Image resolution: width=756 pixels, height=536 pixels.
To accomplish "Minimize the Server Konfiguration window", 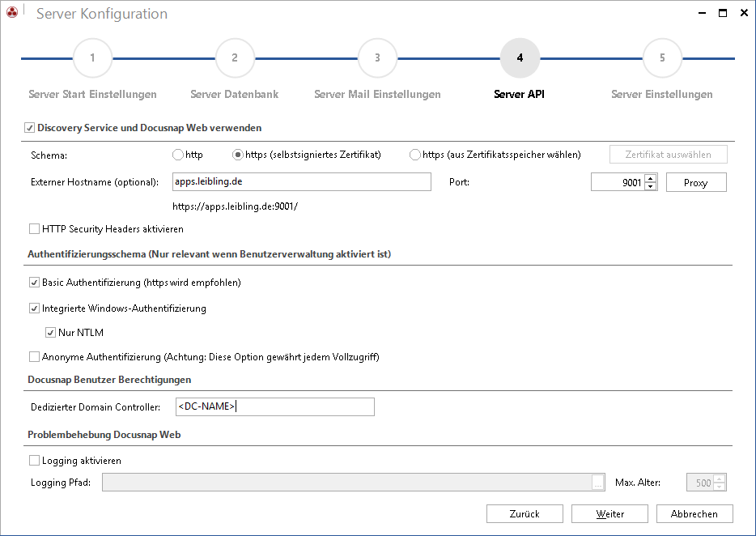I will point(702,13).
